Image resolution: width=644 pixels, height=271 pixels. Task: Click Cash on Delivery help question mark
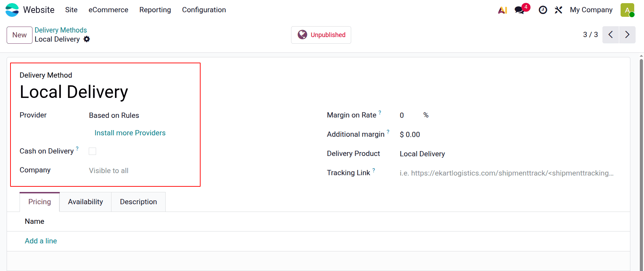(x=77, y=149)
